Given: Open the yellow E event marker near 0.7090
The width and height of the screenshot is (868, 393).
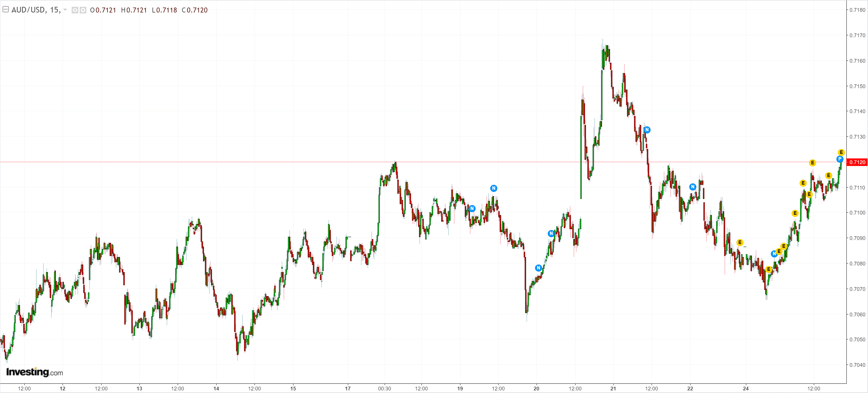Looking at the screenshot, I should pos(740,242).
